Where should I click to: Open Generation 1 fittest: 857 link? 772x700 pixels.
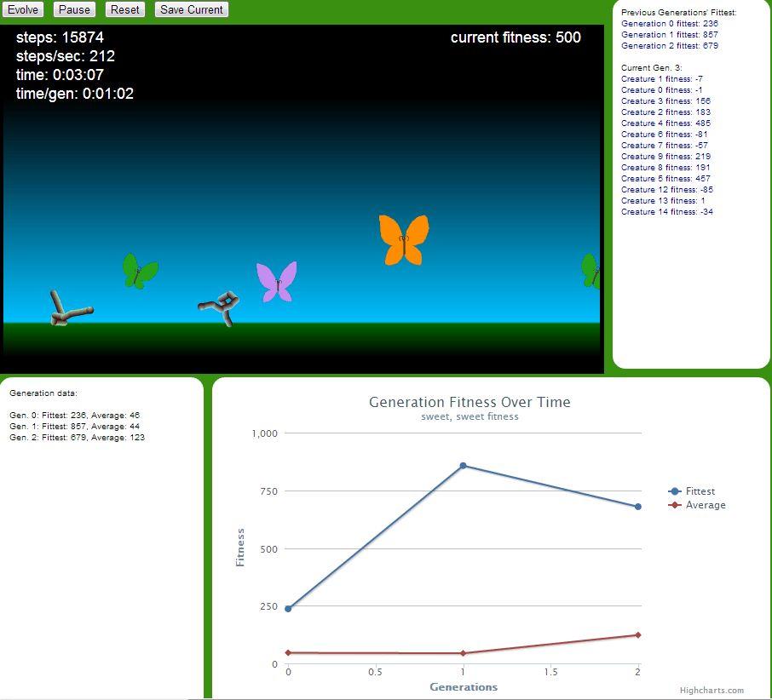pos(670,34)
